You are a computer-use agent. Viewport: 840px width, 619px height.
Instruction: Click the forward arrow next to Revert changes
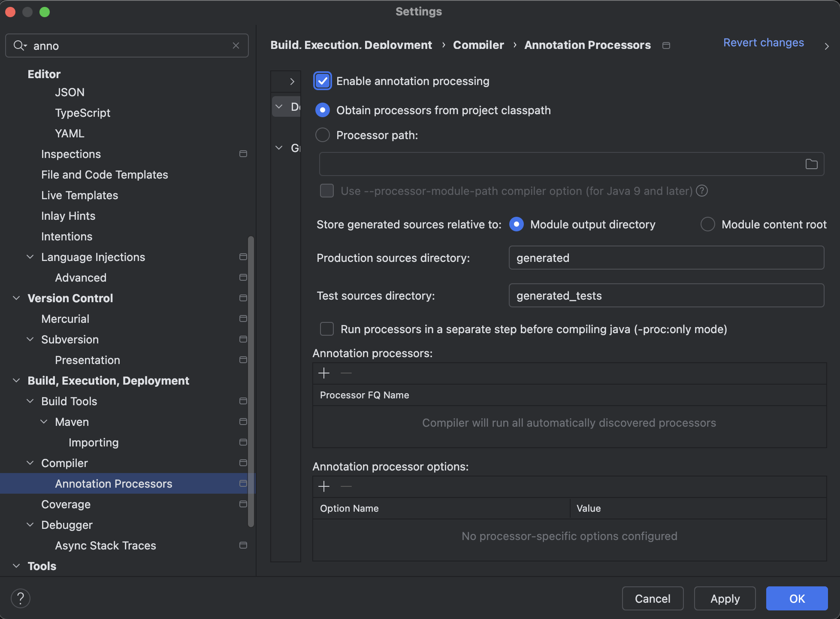click(827, 46)
